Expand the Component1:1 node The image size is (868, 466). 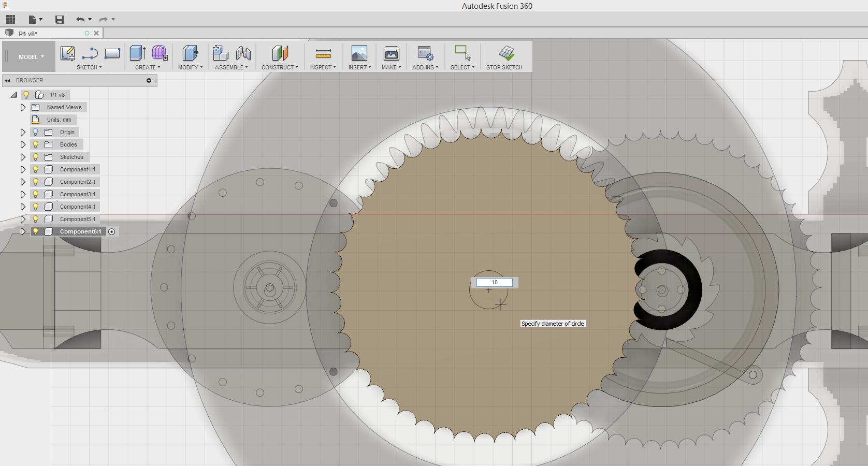click(23, 169)
